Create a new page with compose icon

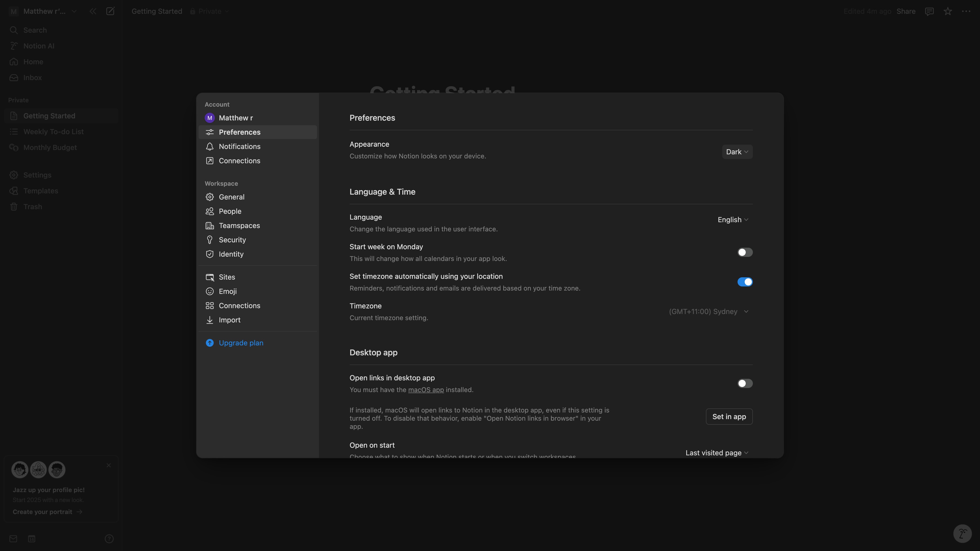pos(110,11)
